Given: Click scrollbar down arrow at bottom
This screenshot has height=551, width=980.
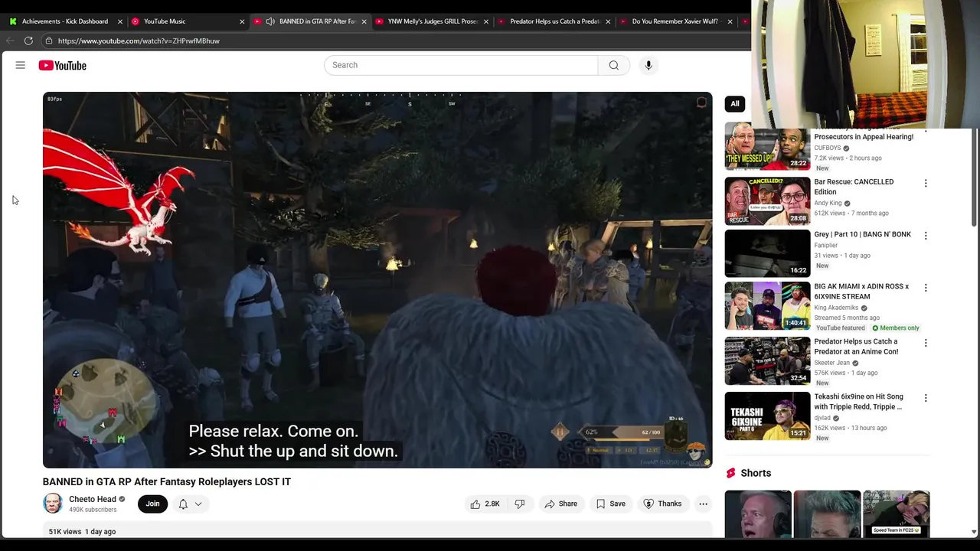Looking at the screenshot, I should [974, 532].
